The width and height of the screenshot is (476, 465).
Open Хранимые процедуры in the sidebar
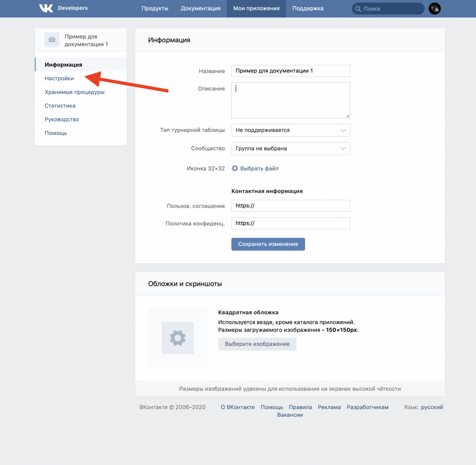pos(75,92)
